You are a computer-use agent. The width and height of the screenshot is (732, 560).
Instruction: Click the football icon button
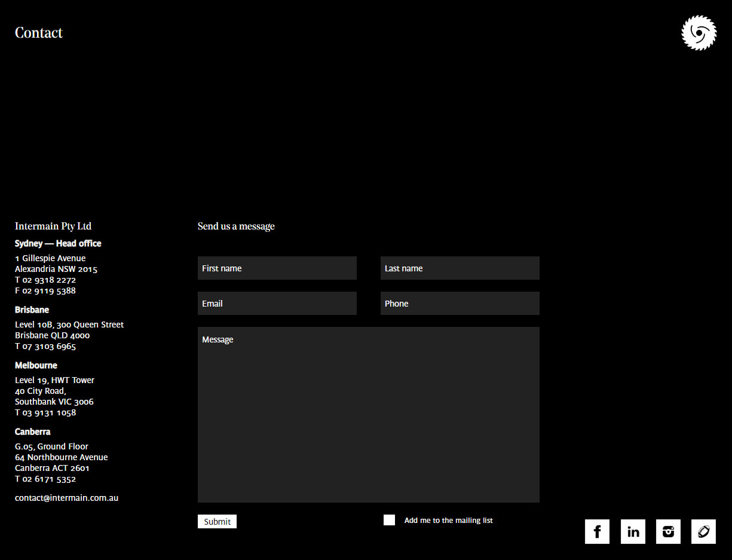tap(703, 531)
